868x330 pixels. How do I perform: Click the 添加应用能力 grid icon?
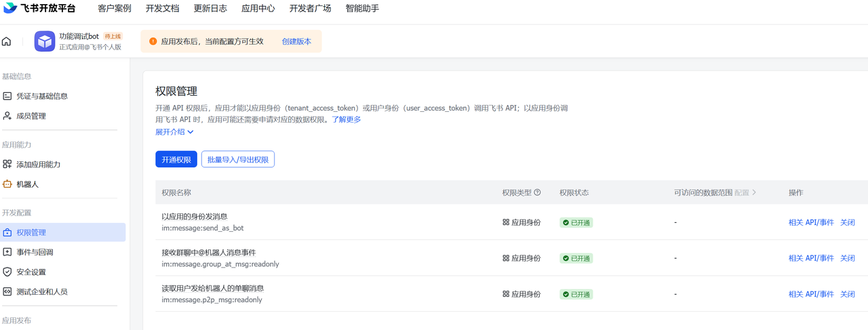[x=7, y=164]
